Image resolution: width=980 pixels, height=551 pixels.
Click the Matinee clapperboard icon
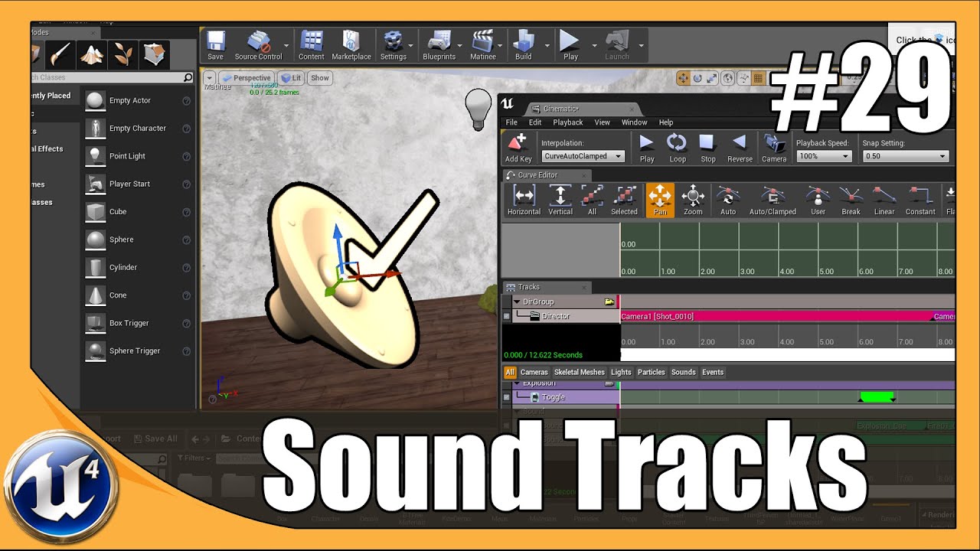click(x=482, y=45)
